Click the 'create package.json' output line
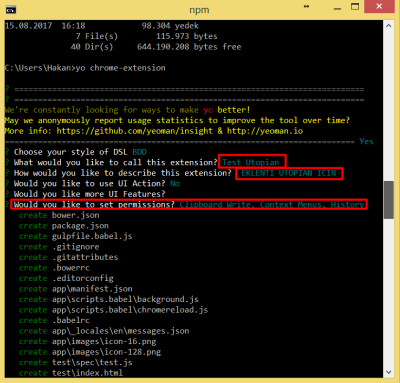 (64, 226)
